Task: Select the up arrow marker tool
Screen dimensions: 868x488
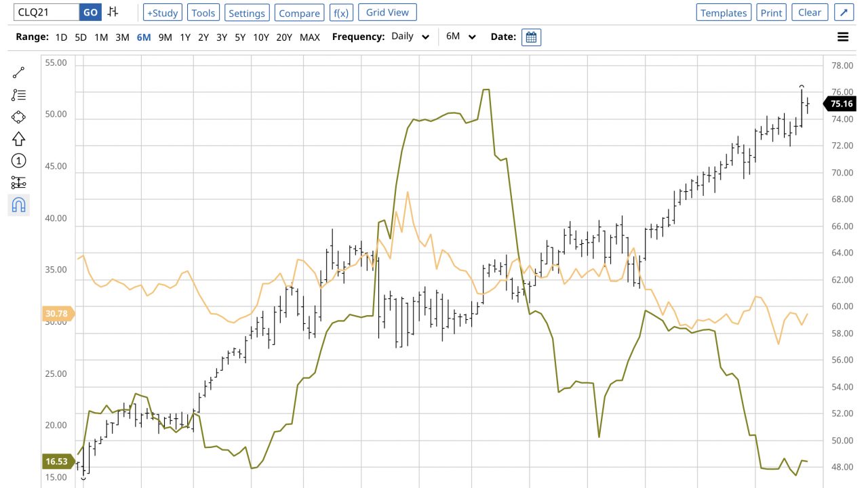Action: point(18,138)
